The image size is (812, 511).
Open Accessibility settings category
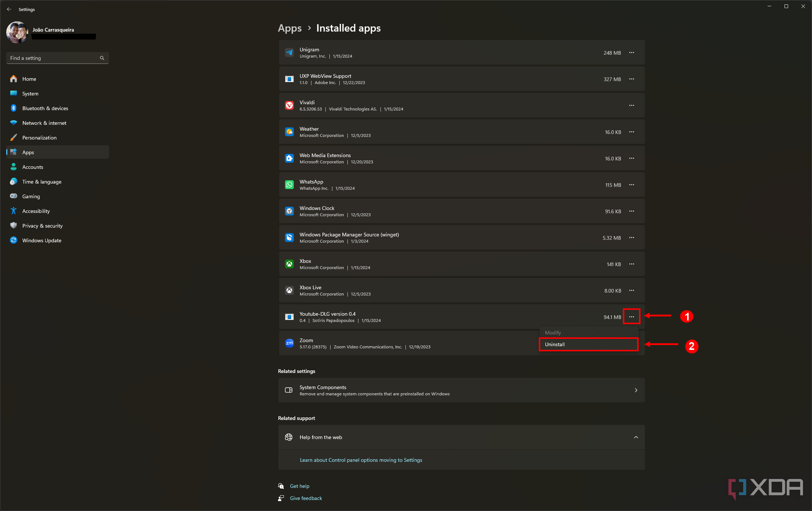click(x=58, y=211)
